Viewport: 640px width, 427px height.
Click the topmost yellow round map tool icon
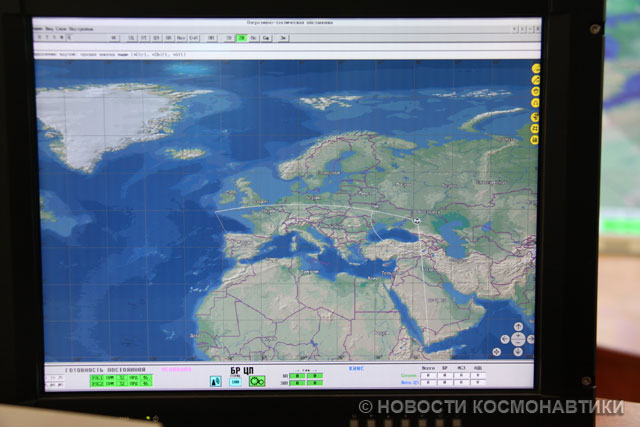tap(536, 68)
